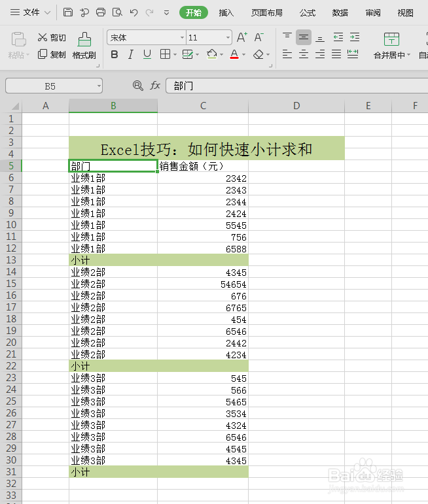This screenshot has width=428, height=504.
Task: Click the Undo arrow
Action: coord(134,12)
